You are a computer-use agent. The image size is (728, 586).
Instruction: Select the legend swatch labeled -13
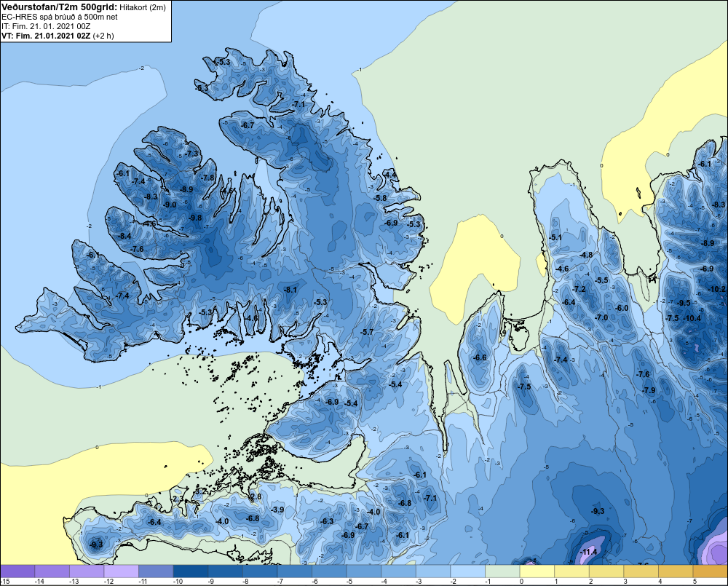pos(87,571)
